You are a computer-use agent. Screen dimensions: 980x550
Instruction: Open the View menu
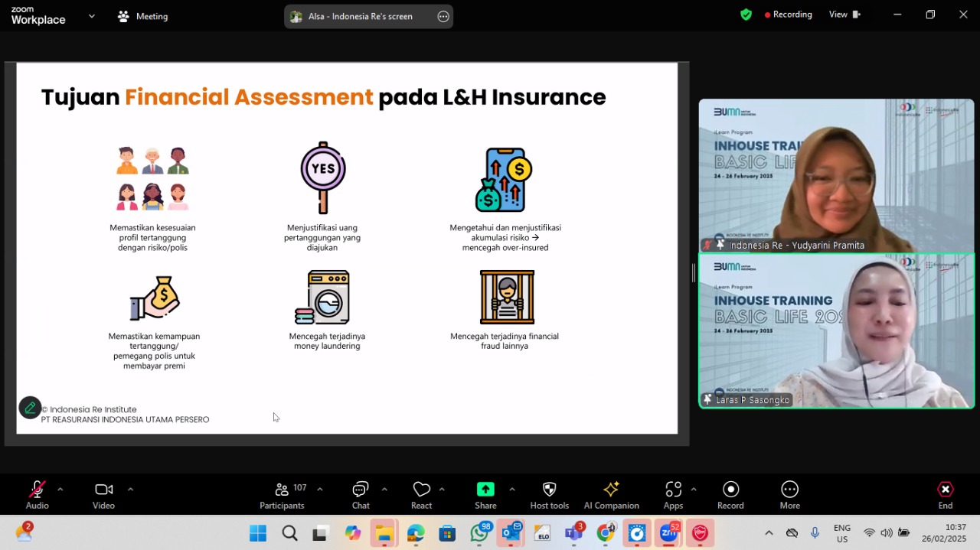844,15
